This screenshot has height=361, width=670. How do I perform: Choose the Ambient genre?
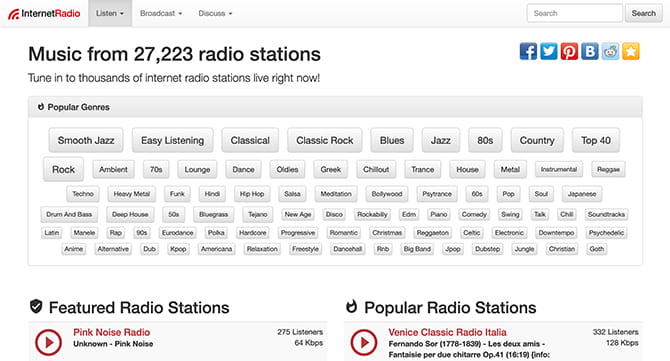[x=113, y=169]
